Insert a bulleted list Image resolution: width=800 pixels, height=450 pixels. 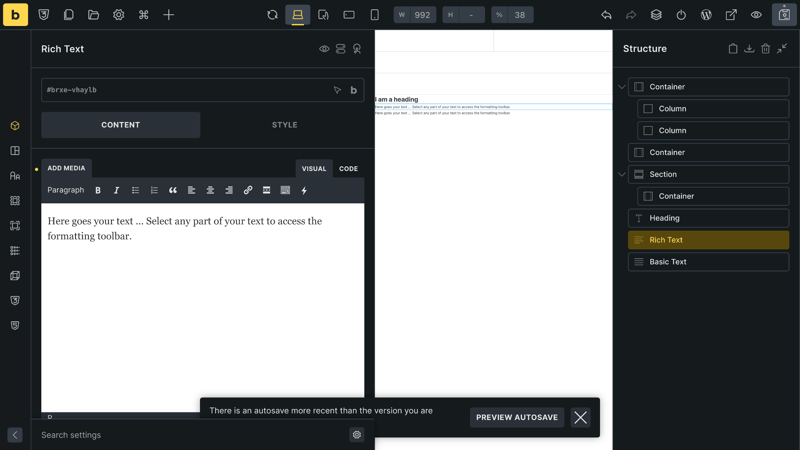click(135, 190)
